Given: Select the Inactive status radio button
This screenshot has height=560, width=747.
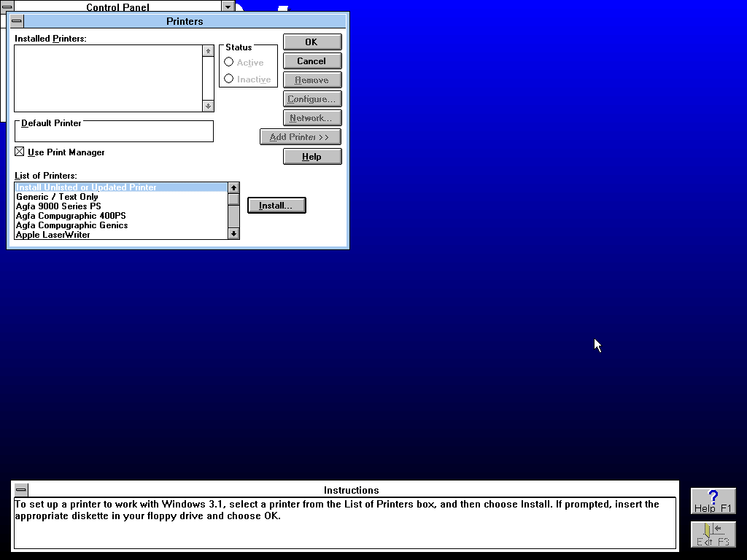Looking at the screenshot, I should [x=228, y=79].
